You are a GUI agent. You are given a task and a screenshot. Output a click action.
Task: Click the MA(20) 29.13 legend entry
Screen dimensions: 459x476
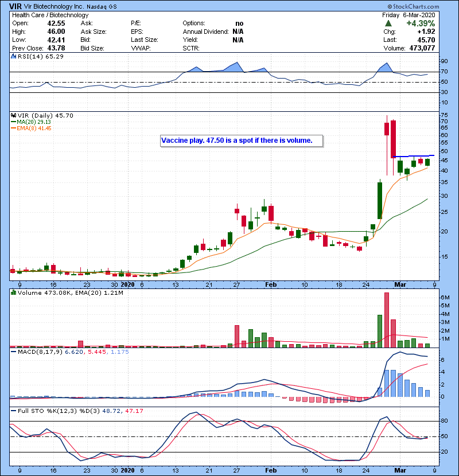(x=34, y=122)
